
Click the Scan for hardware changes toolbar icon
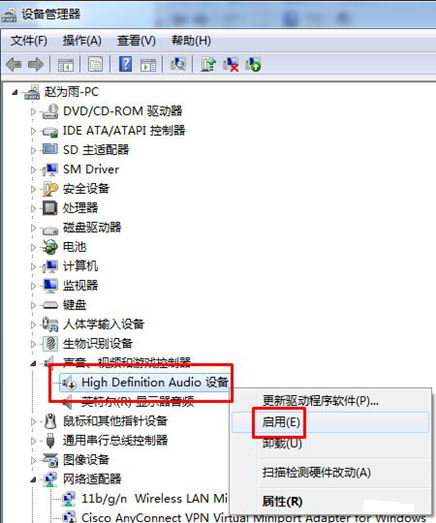point(178,63)
